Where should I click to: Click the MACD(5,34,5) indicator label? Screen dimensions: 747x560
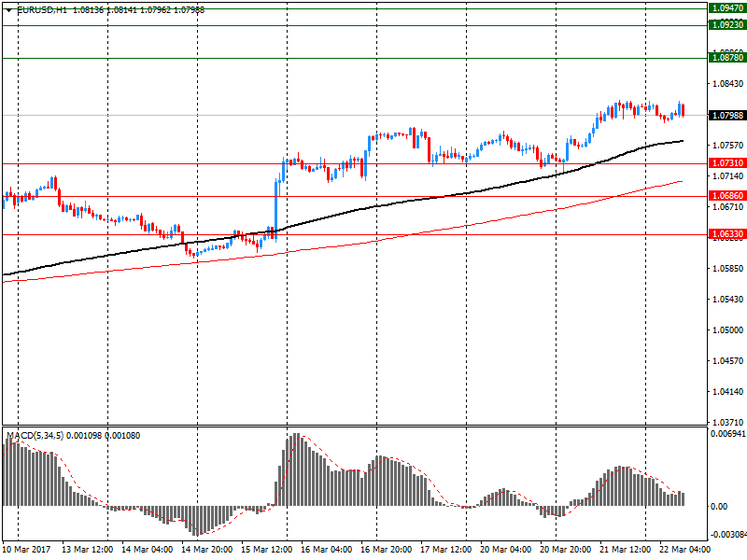tap(35, 436)
